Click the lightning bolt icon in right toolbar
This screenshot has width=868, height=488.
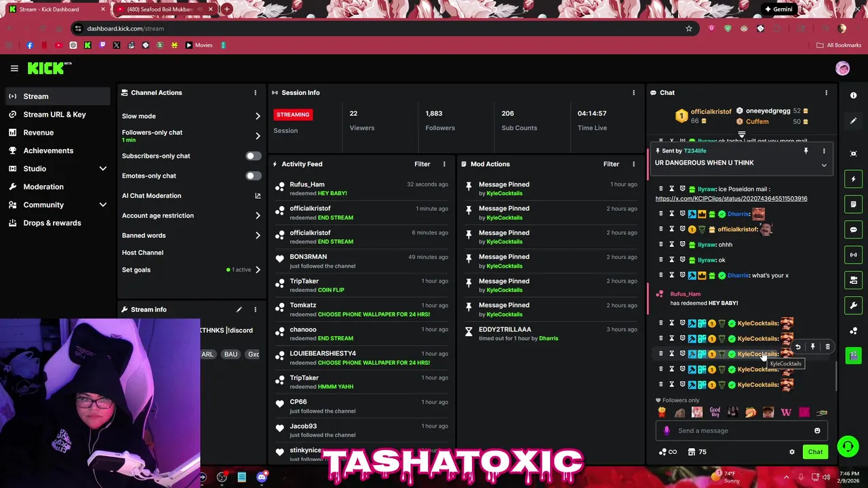point(853,179)
